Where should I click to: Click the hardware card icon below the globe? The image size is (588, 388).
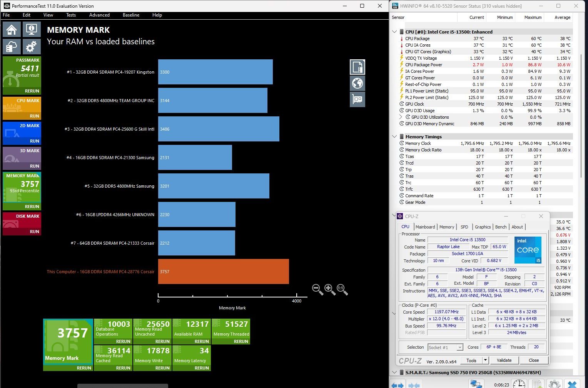coord(357,99)
